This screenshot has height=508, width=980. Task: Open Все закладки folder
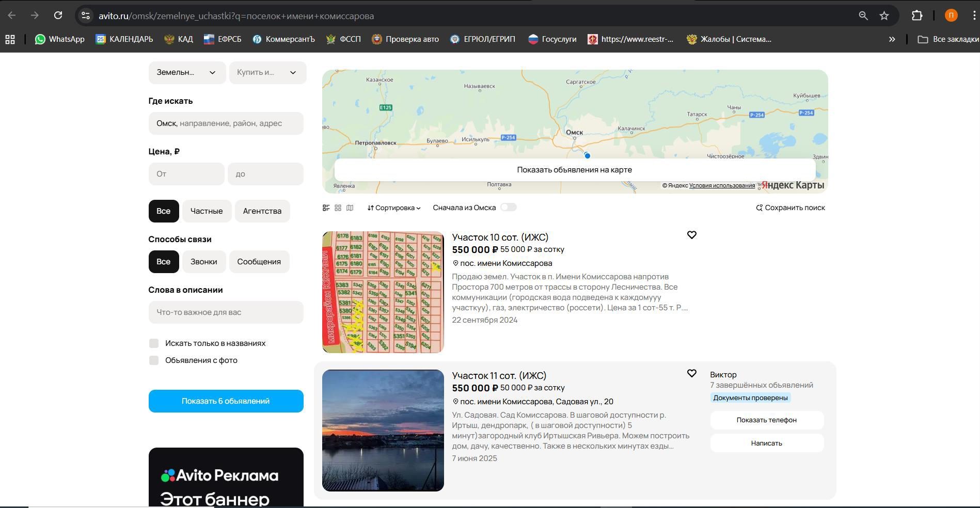click(948, 39)
